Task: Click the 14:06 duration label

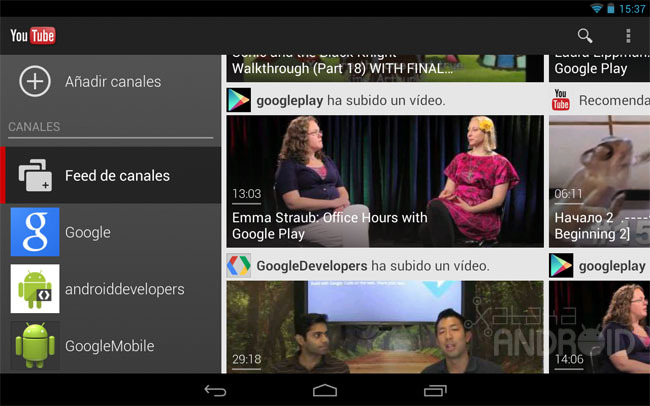Action: pos(569,359)
